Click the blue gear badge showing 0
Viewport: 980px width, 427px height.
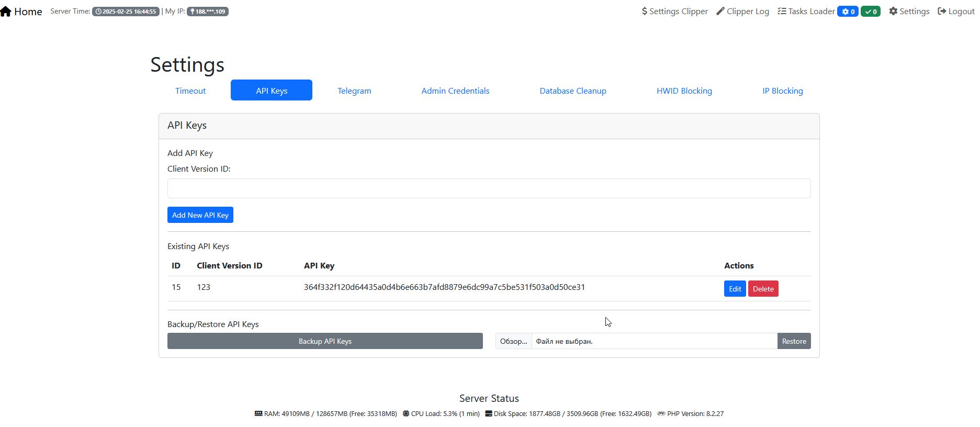(848, 12)
